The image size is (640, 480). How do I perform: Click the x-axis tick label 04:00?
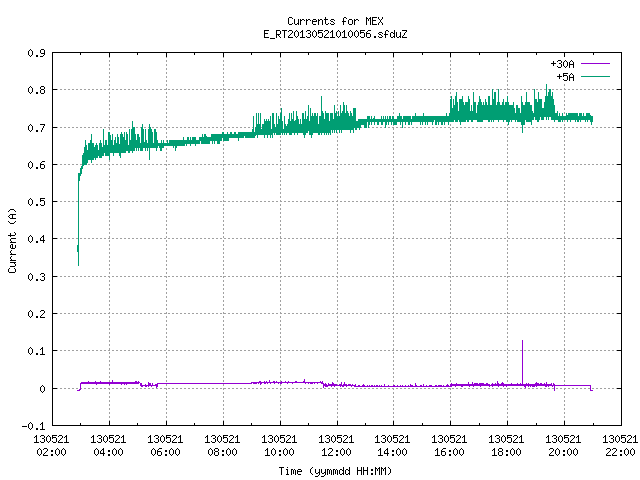click(x=108, y=452)
